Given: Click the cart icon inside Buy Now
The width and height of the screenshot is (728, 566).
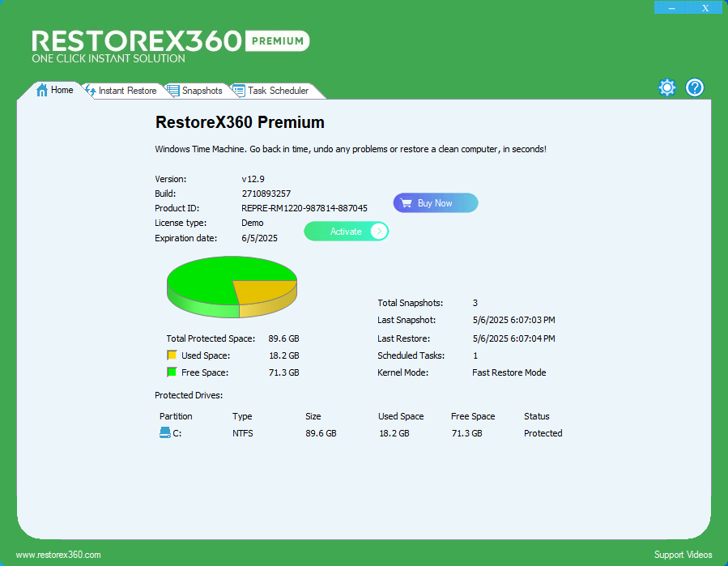Looking at the screenshot, I should [406, 202].
